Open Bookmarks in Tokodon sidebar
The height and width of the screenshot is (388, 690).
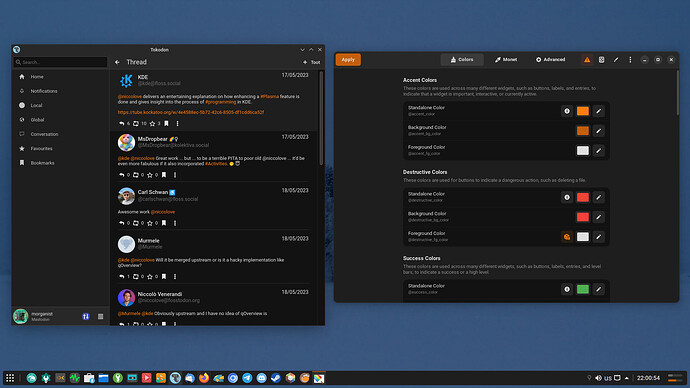[x=60, y=163]
